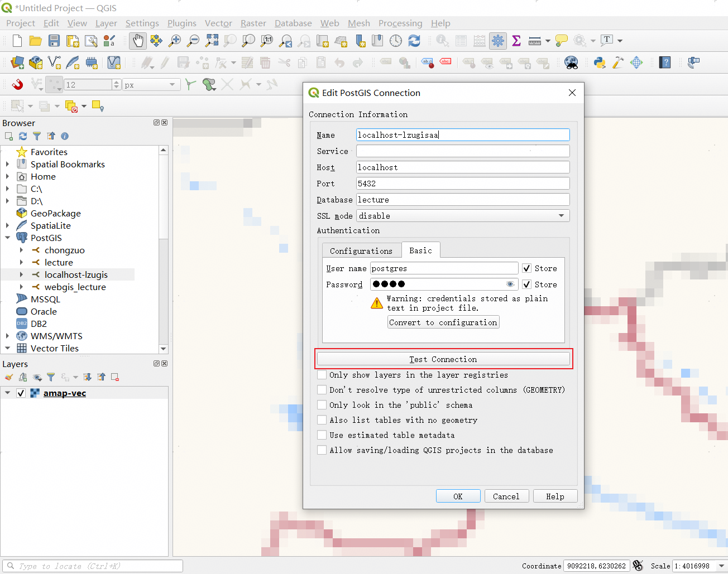
Task: Toggle Store checkbox for Password
Action: pyautogui.click(x=526, y=284)
